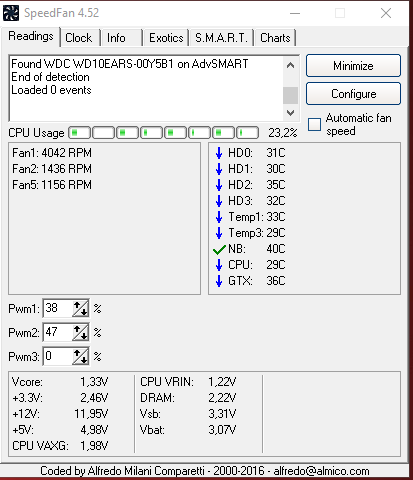The height and width of the screenshot is (480, 413).
Task: Click the HD0 31C temperature value
Action: pos(276,153)
